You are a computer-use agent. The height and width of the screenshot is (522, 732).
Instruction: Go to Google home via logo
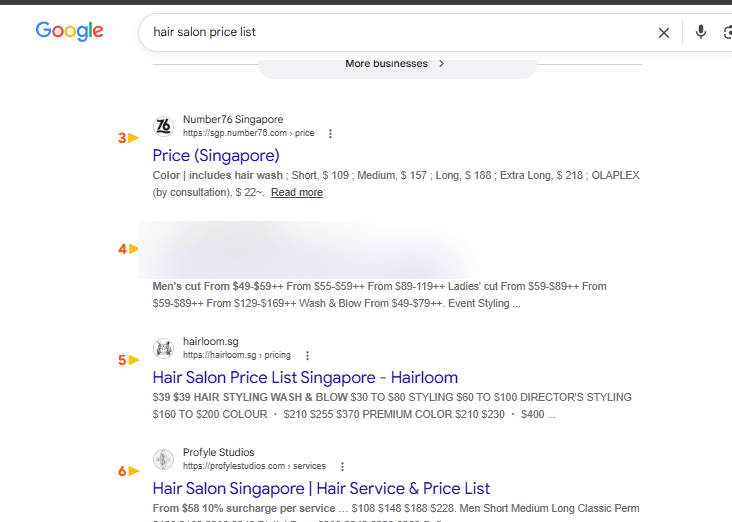[70, 31]
